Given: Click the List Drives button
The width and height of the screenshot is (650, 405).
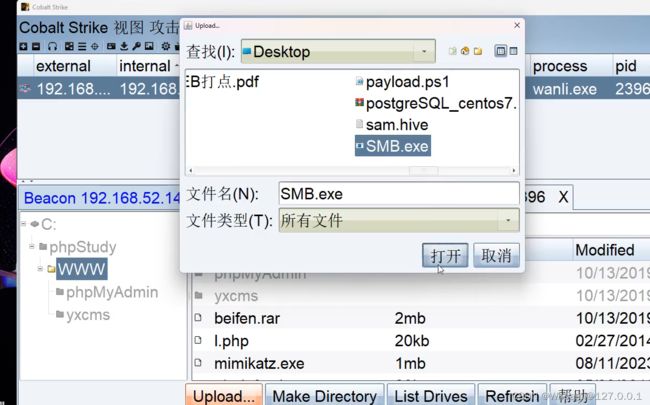Looking at the screenshot, I should point(431,395).
